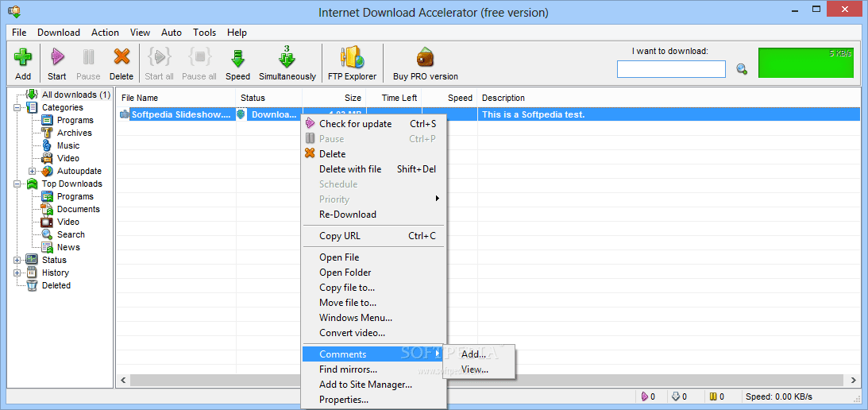Select the Top Downloads node
868x410 pixels.
[72, 184]
